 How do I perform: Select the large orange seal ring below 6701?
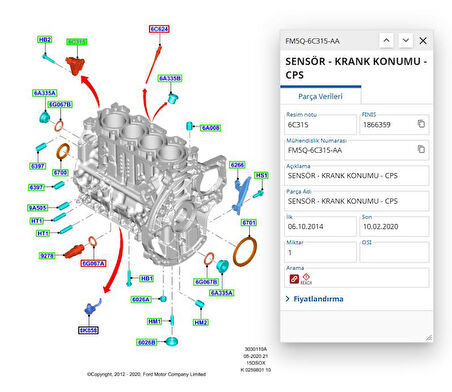point(245,252)
